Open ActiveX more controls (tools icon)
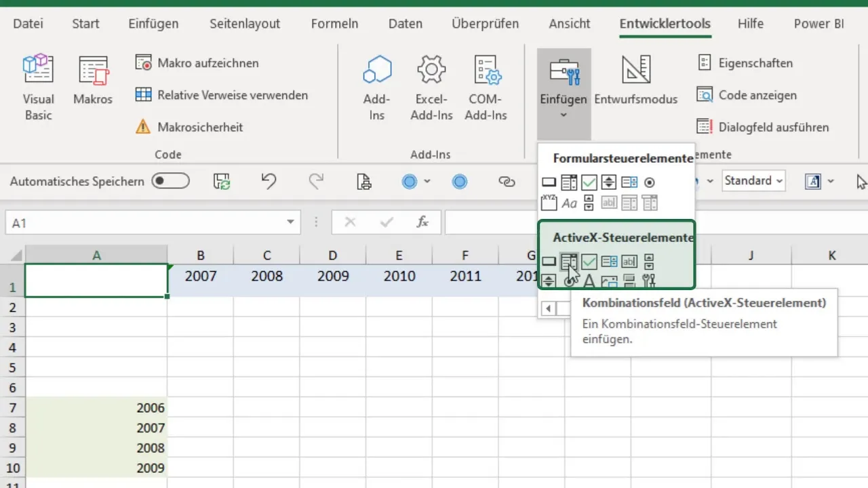Screen dimensions: 868x488 (x=649, y=281)
